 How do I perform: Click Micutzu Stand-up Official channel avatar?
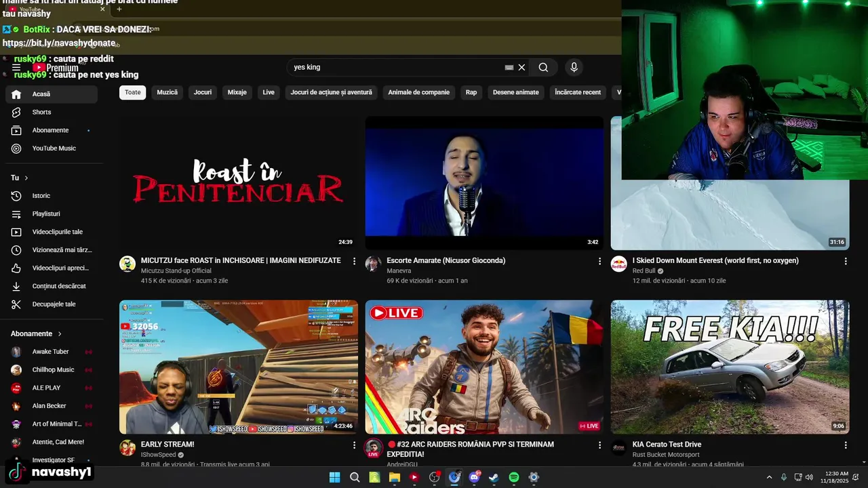pos(127,264)
